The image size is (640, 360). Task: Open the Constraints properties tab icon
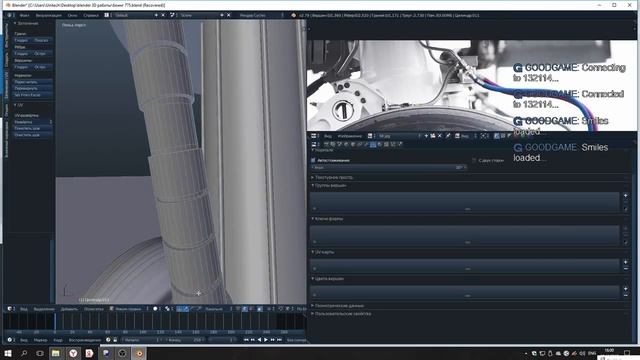pos(360,144)
